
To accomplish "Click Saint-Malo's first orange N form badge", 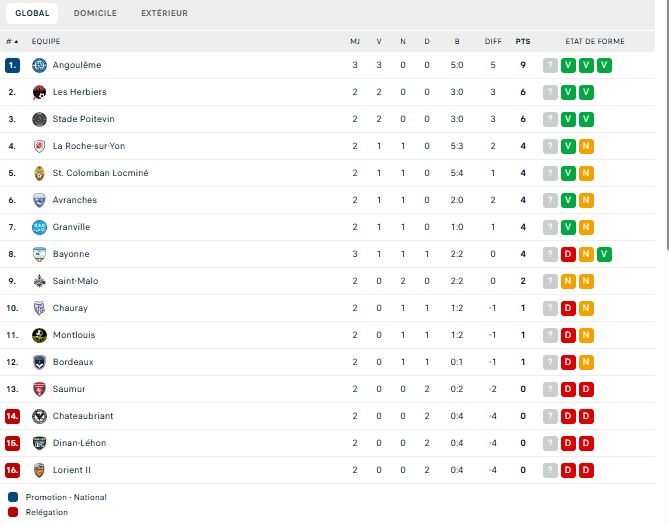I will pyautogui.click(x=568, y=281).
